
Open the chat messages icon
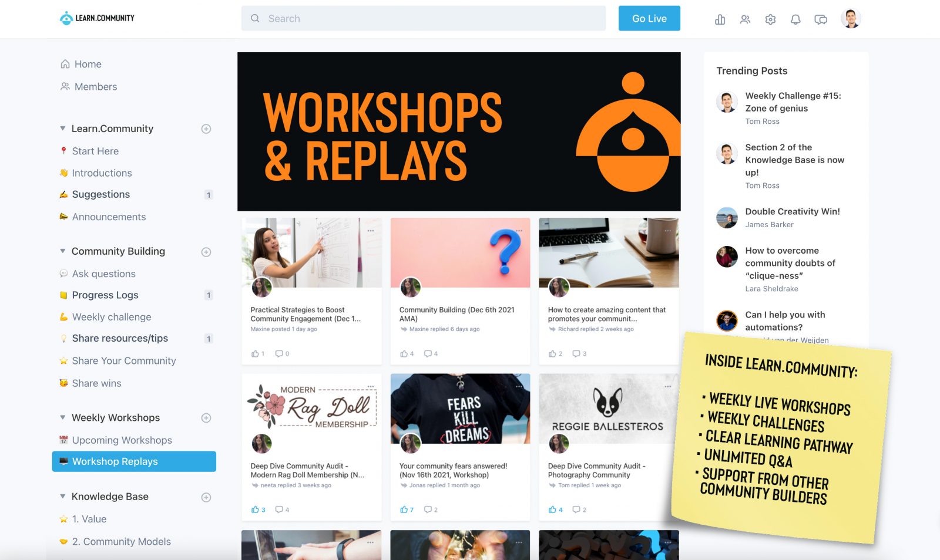click(821, 19)
